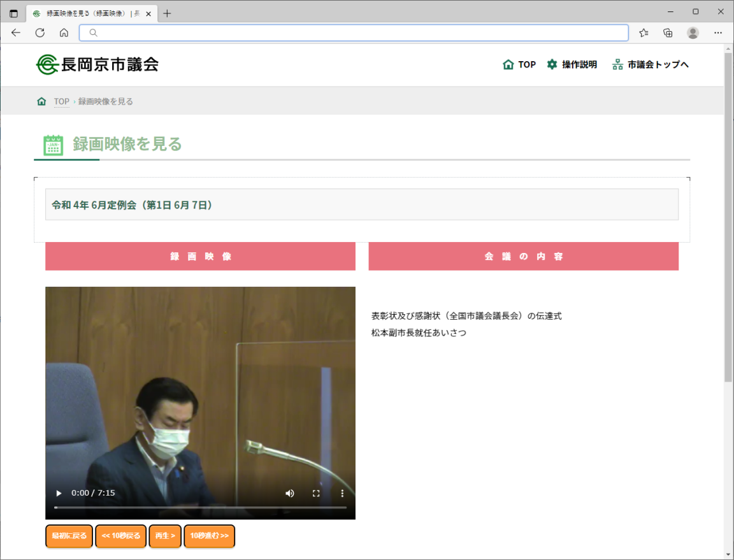Viewport: 734px width, 560px height.
Task: Open the browser collections icon
Action: click(668, 32)
